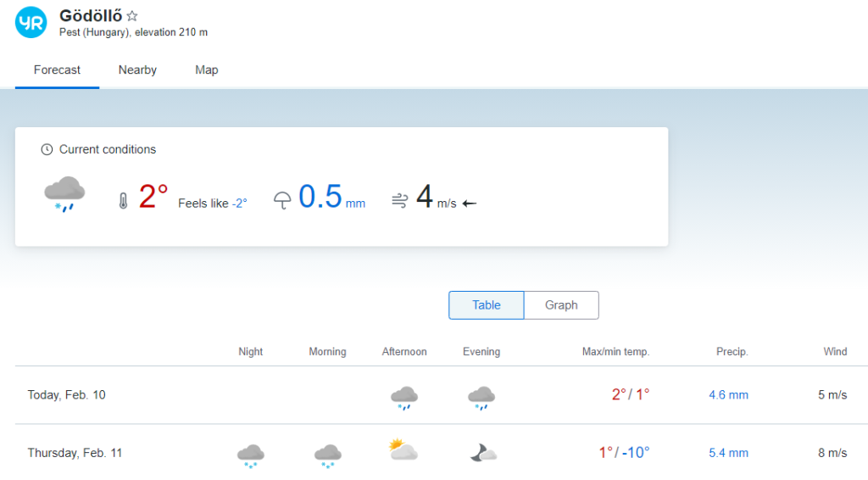Screen dimensions: 868x480
Task: Click Thursday's afternoon partly cloudy icon
Action: click(403, 450)
